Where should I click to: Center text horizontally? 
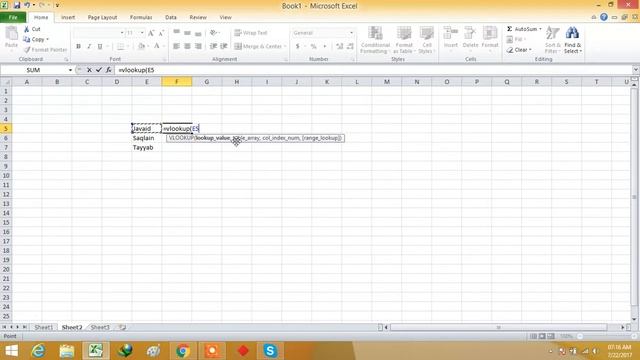pyautogui.click(x=187, y=47)
